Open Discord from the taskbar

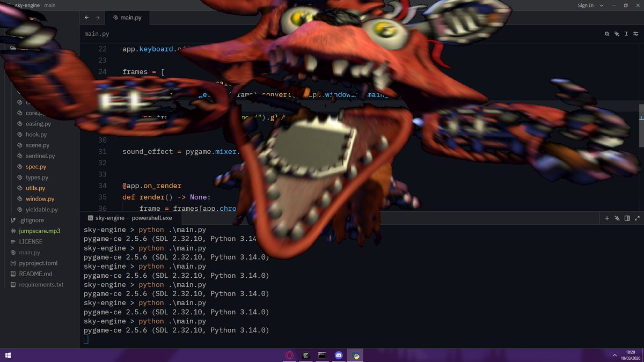coord(339,355)
